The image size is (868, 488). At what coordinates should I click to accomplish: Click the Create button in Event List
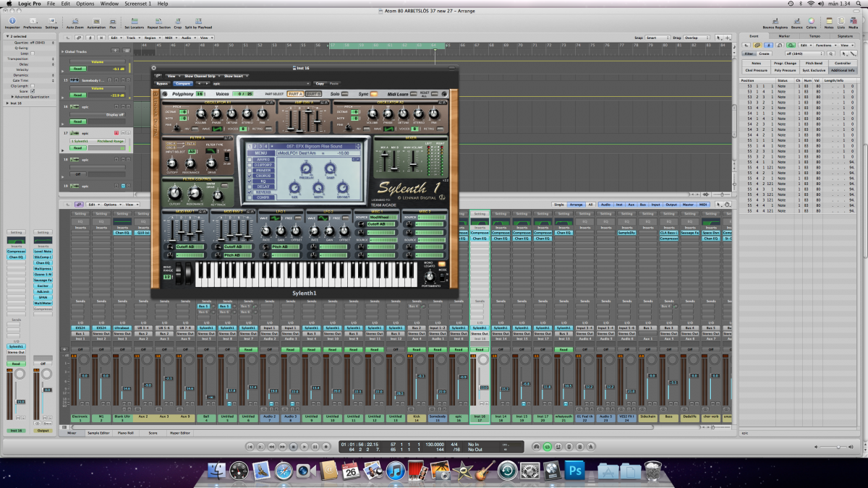(765, 53)
